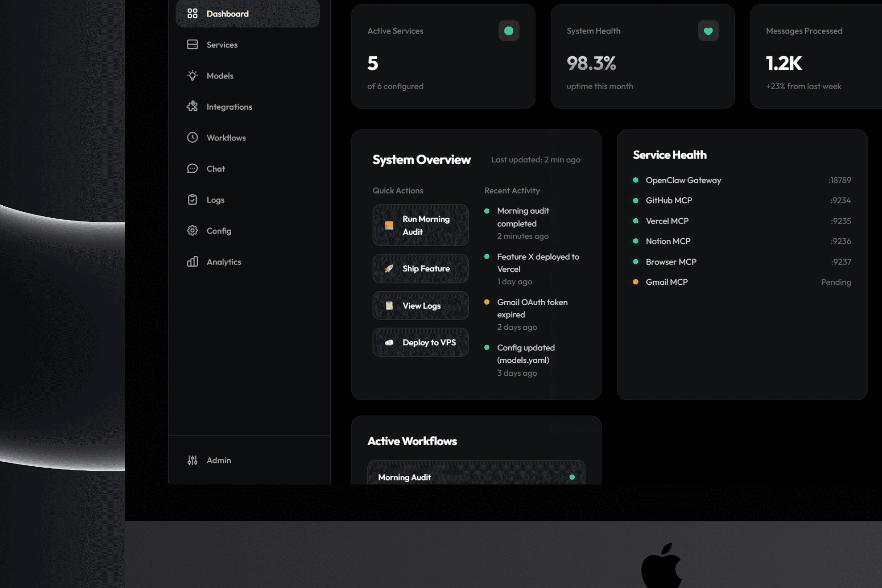Click the Models lightbulb icon
882x588 pixels.
192,76
